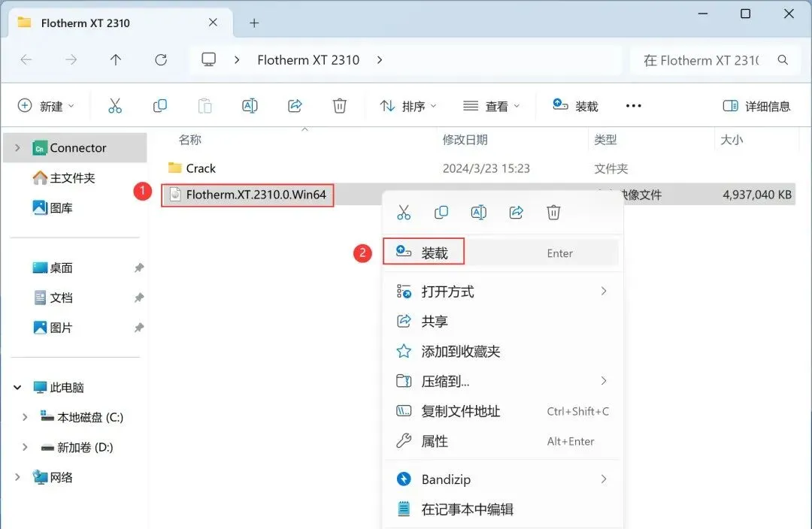
Task: Open the 压缩到... submenu
Action: [501, 382]
